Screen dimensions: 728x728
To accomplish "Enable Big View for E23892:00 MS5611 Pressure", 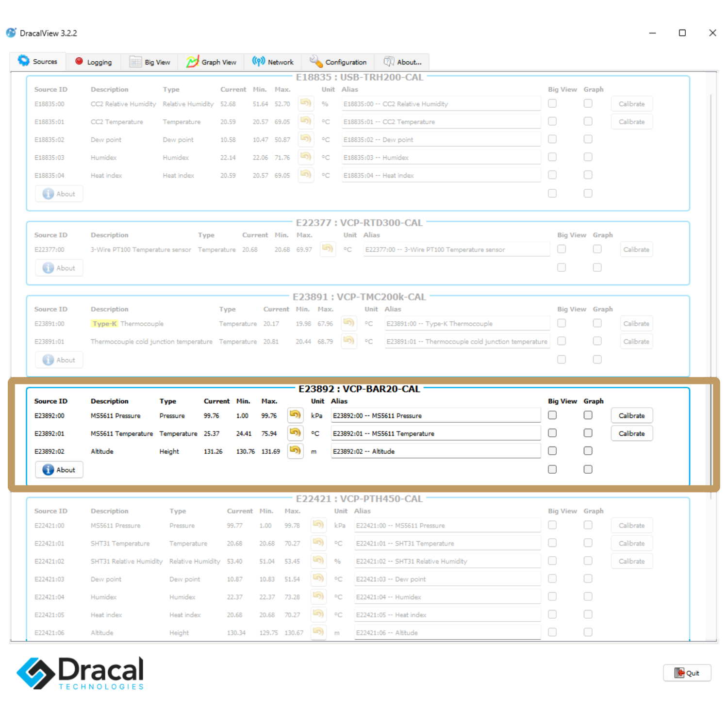I will click(x=552, y=415).
